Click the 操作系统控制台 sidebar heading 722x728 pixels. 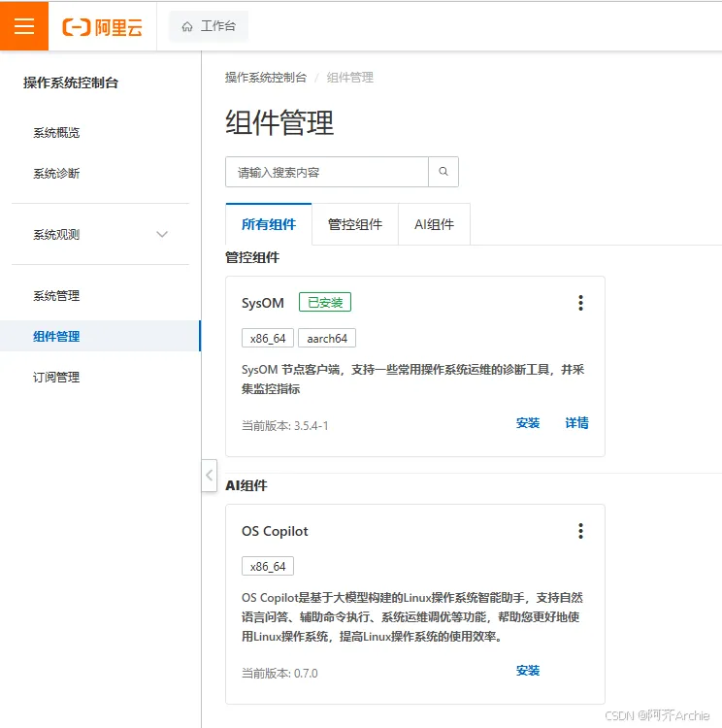click(71, 83)
